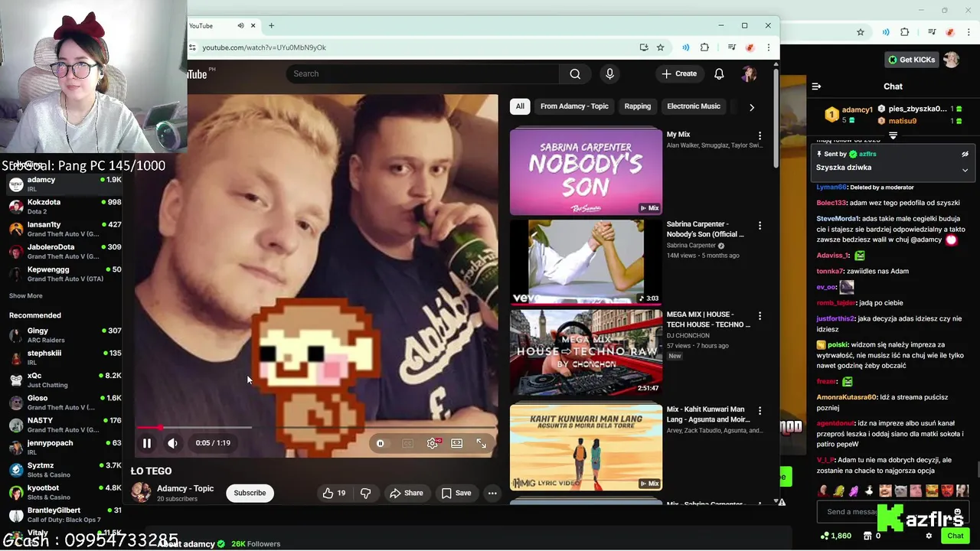The image size is (980, 551).
Task: Click Show More in Kick sidebar
Action: (26, 296)
